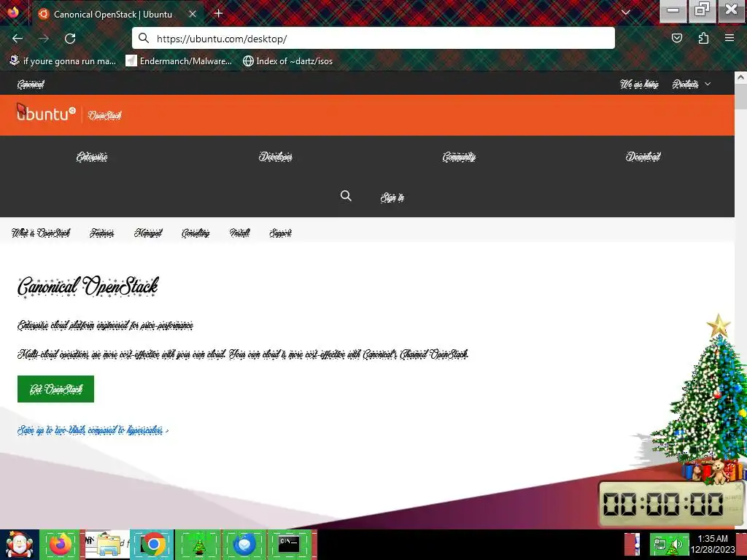Open 'Save up to two-thirds compared to hyperscalers' link
This screenshot has width=747, height=560.
click(x=93, y=430)
